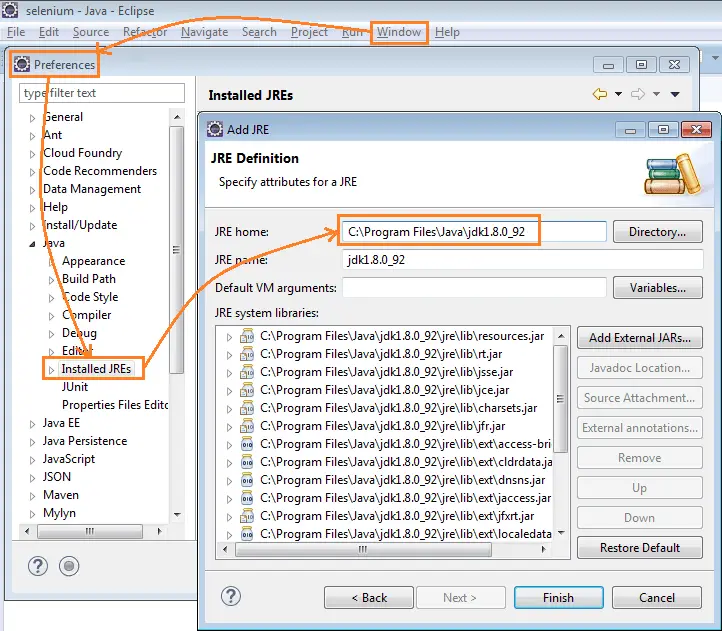Screen dimensions: 722x631
Task: Click the Eclipse icon in Add JRE title bar
Action: [214, 129]
